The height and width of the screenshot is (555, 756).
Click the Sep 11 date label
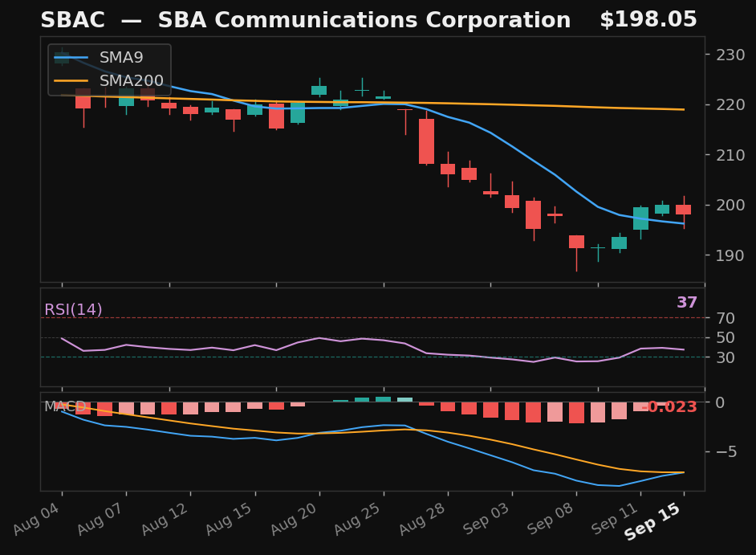(x=616, y=518)
